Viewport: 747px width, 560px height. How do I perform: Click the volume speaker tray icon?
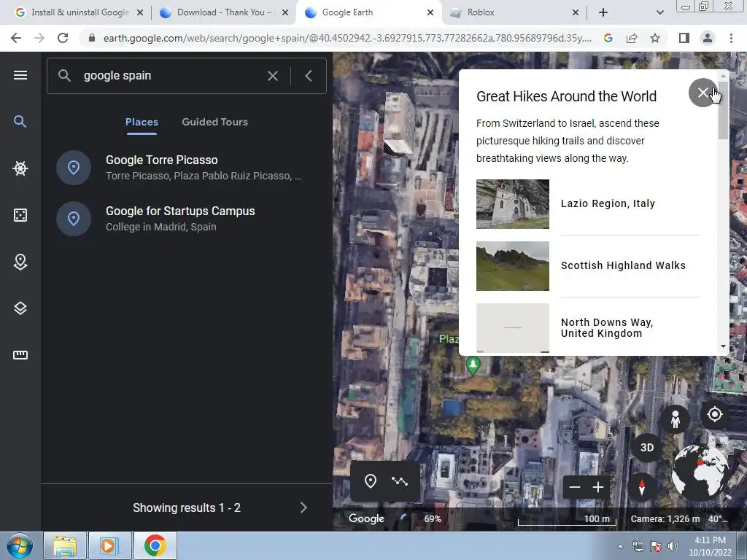(x=673, y=546)
